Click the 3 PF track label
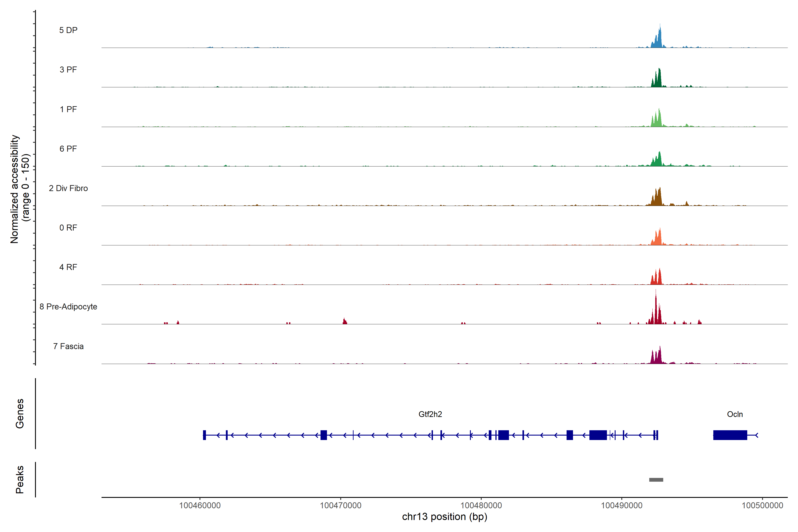 [x=68, y=70]
